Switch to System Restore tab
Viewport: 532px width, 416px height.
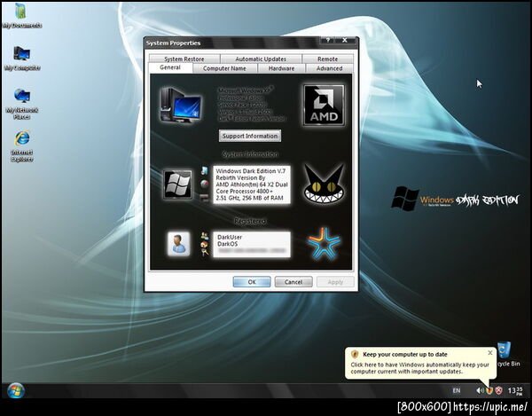[x=184, y=59]
